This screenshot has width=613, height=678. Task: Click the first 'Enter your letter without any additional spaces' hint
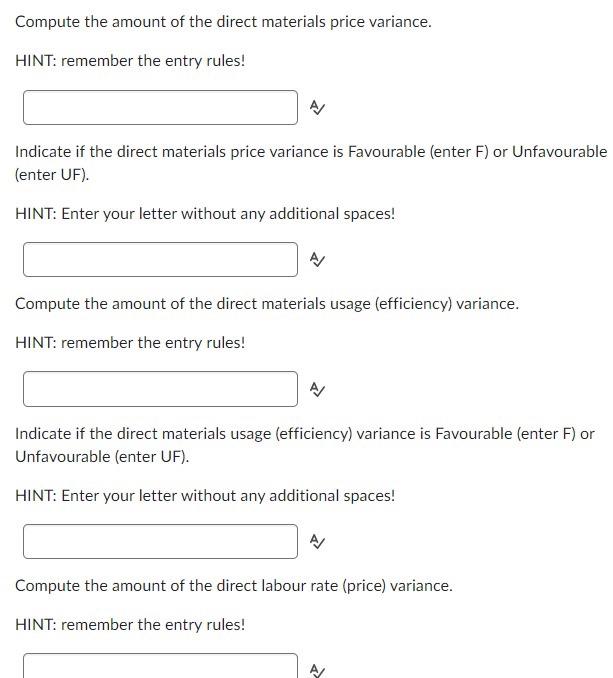point(205,214)
